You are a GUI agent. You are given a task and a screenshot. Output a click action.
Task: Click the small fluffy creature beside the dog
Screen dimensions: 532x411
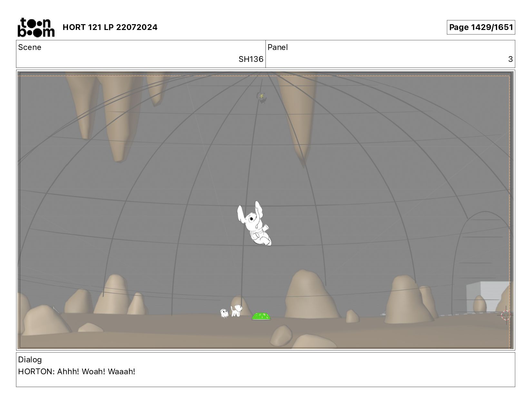click(x=224, y=313)
